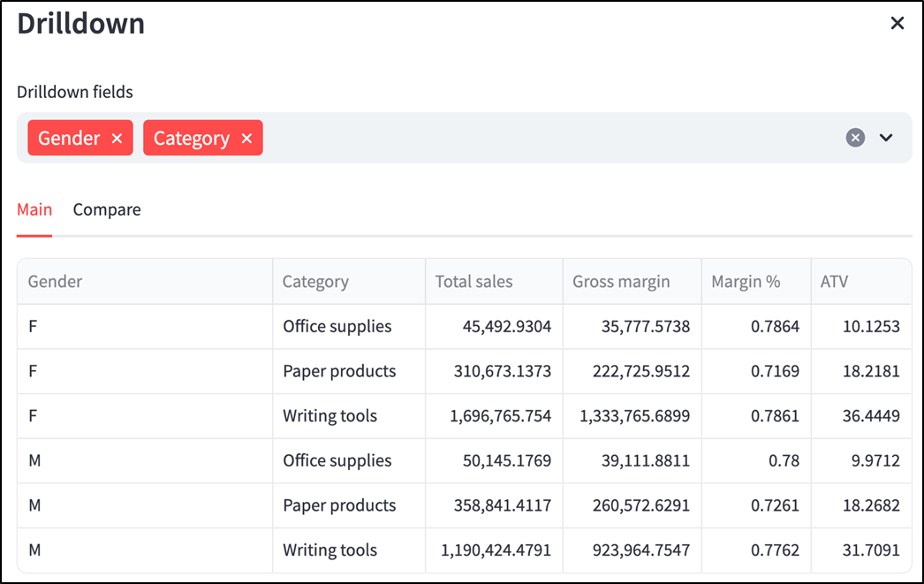The height and width of the screenshot is (584, 924).
Task: Expand the drilldown fields dropdown arrow
Action: click(886, 138)
